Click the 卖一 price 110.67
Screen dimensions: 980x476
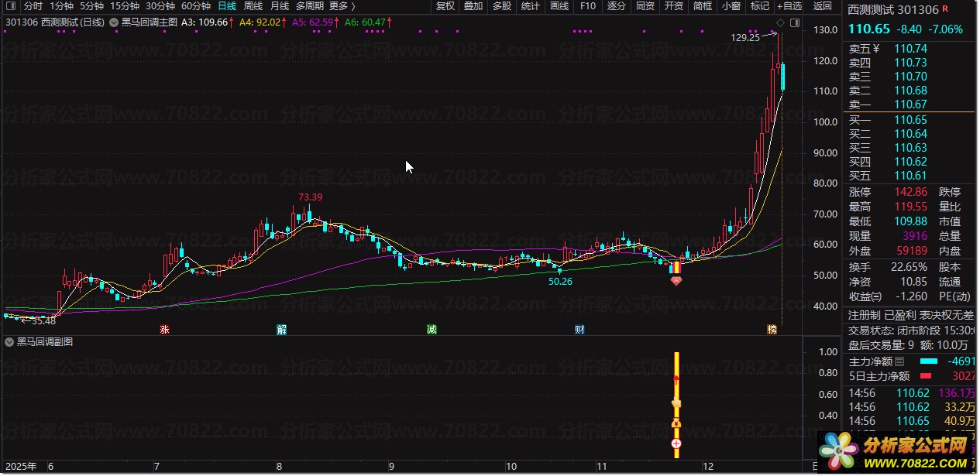(x=910, y=104)
